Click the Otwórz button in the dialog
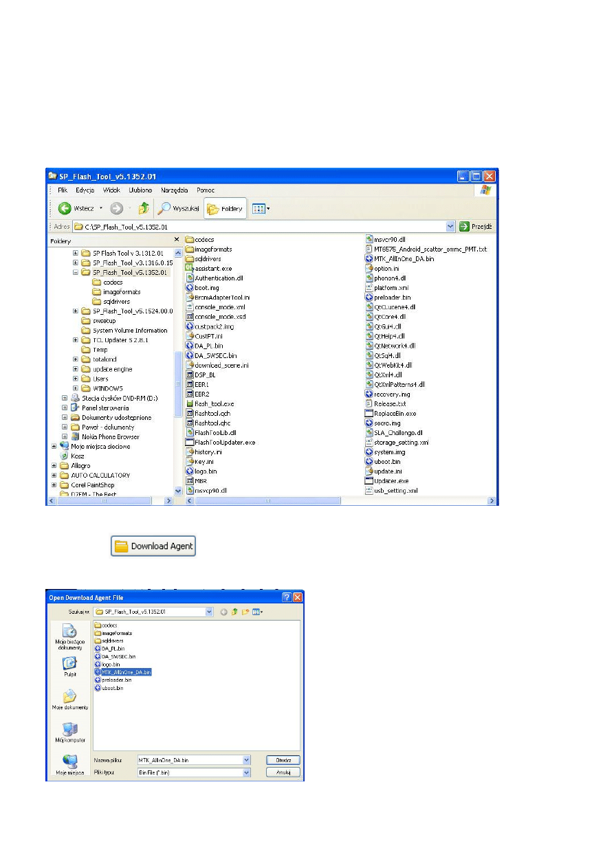The width and height of the screenshot is (614, 868). [x=283, y=760]
